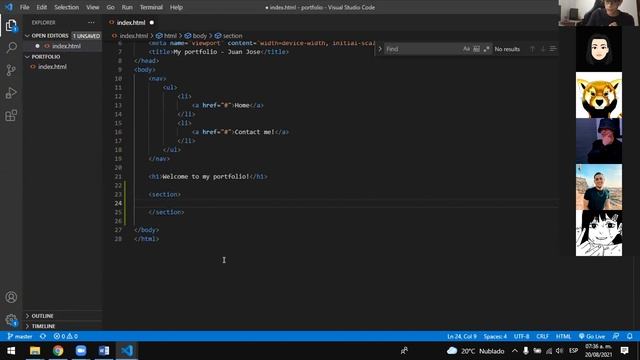Open the Selection menu
This screenshot has height=360, width=640.
coord(67,7)
